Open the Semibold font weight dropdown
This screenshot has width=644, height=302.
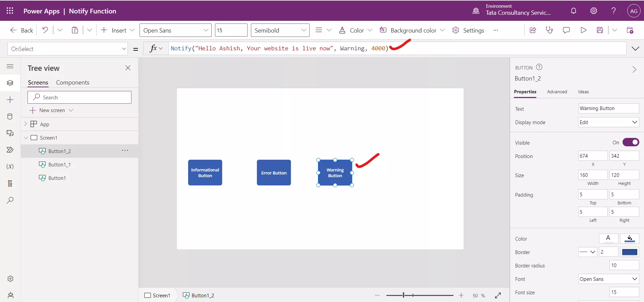tap(280, 30)
